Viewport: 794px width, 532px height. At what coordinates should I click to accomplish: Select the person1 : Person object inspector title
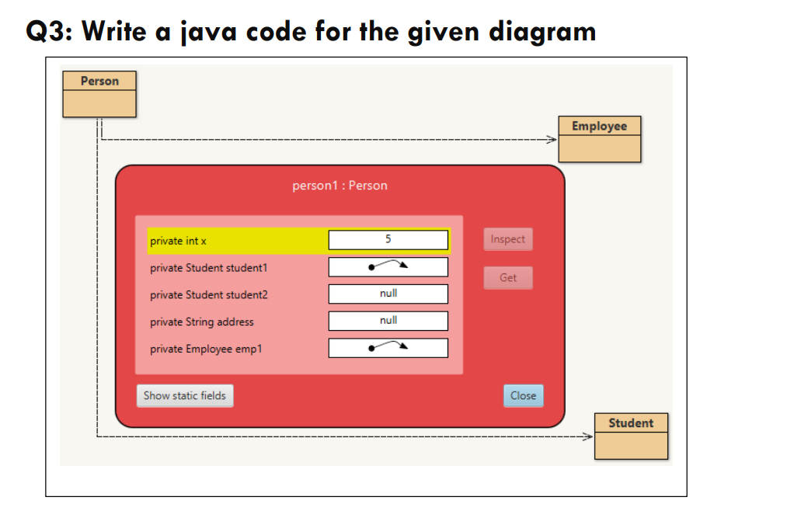pos(339,185)
